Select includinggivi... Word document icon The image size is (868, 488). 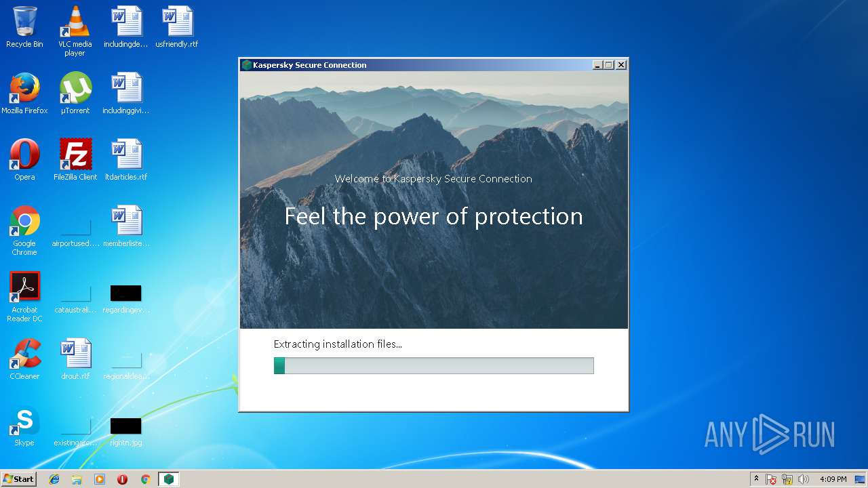[126, 94]
